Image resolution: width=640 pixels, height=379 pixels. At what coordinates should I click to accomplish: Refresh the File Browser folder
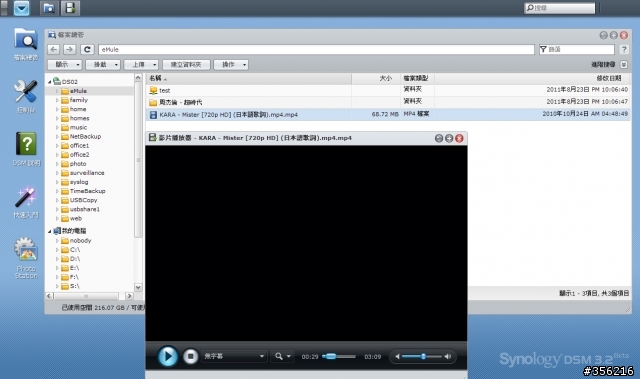[x=87, y=49]
